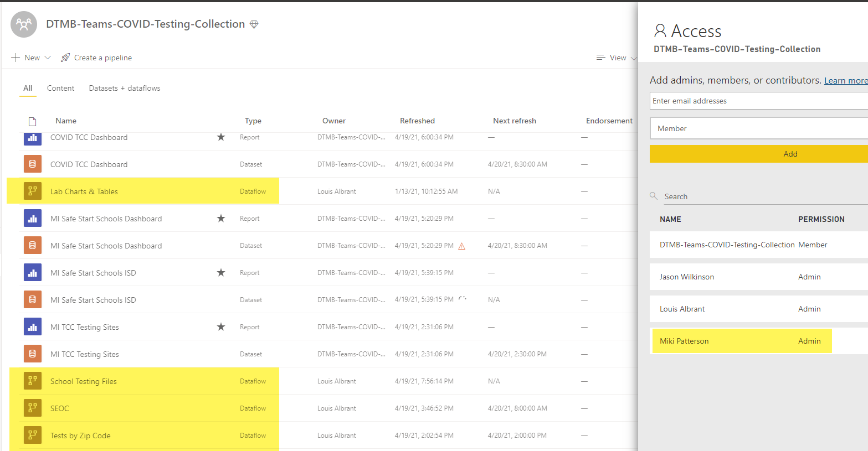This screenshot has height=451, width=868.
Task: Select Jason Wilkinson in the access list
Action: [759, 277]
